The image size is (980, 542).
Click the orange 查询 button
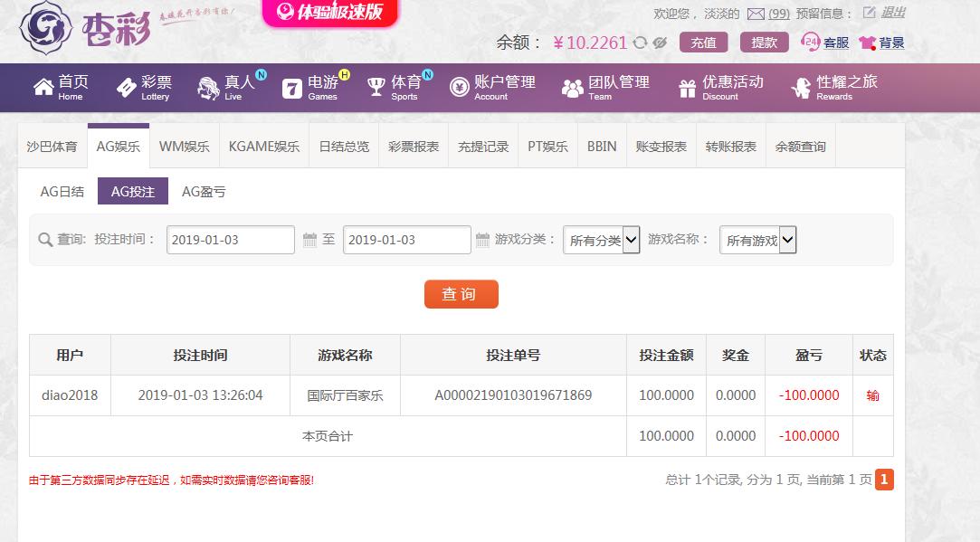[461, 294]
